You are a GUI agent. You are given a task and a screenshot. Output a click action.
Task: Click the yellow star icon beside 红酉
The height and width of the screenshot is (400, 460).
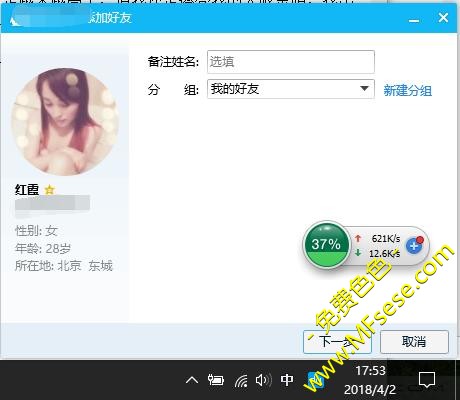click(x=49, y=190)
